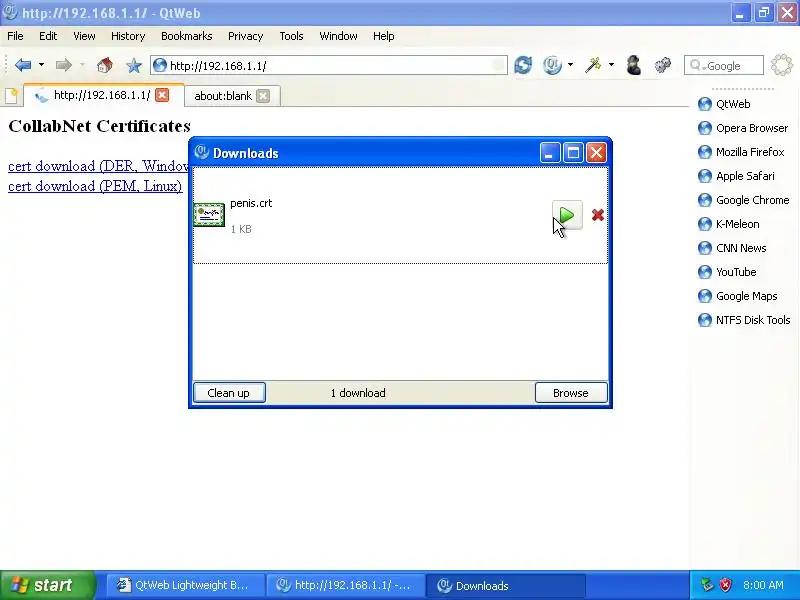Remove download with the red X icon
This screenshot has height=600, width=800.
[597, 215]
